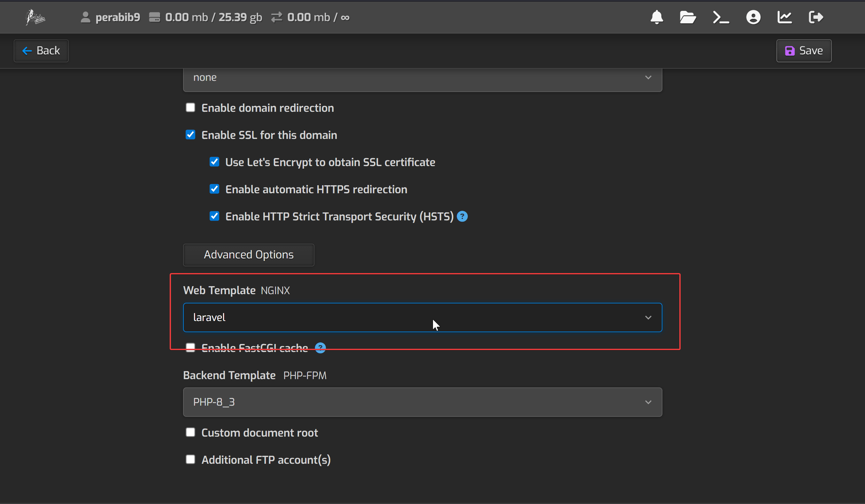Open the notifications bell icon
Image resolution: width=865 pixels, height=504 pixels.
(657, 17)
